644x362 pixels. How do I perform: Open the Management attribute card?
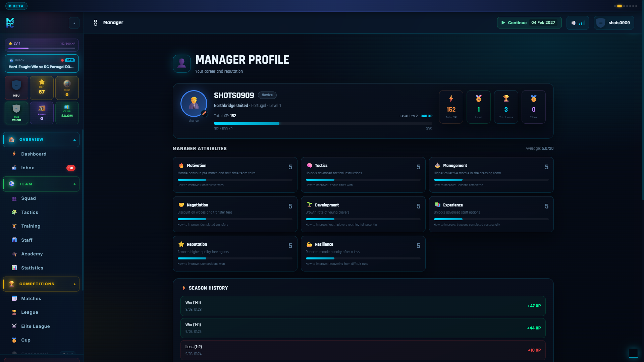click(491, 175)
